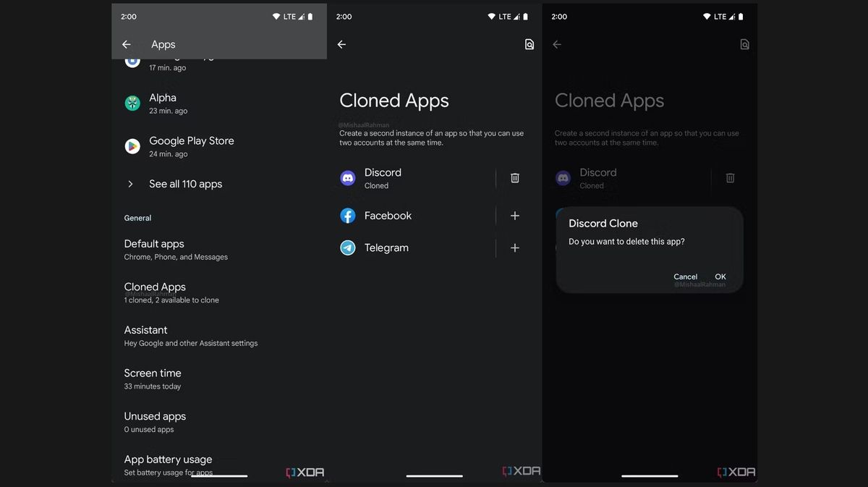Viewport: 868px width, 487px height.
Task: Tap the Wi-Fi status icon in left screen
Action: click(277, 17)
